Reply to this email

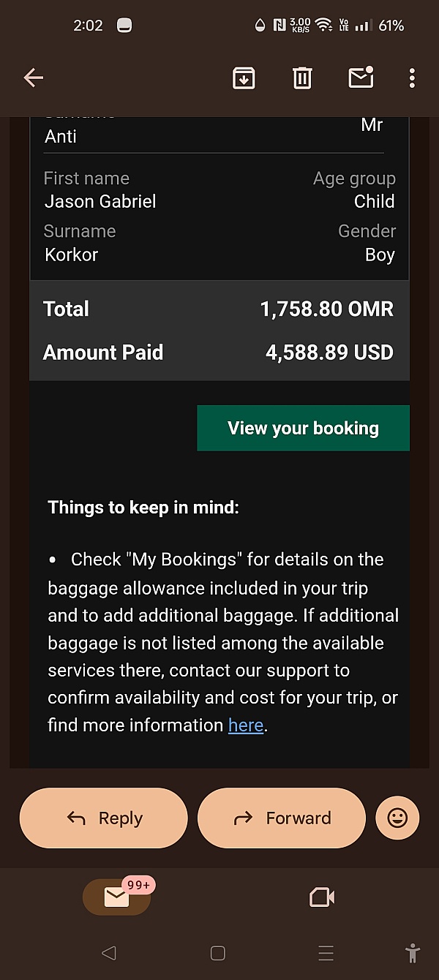point(104,818)
